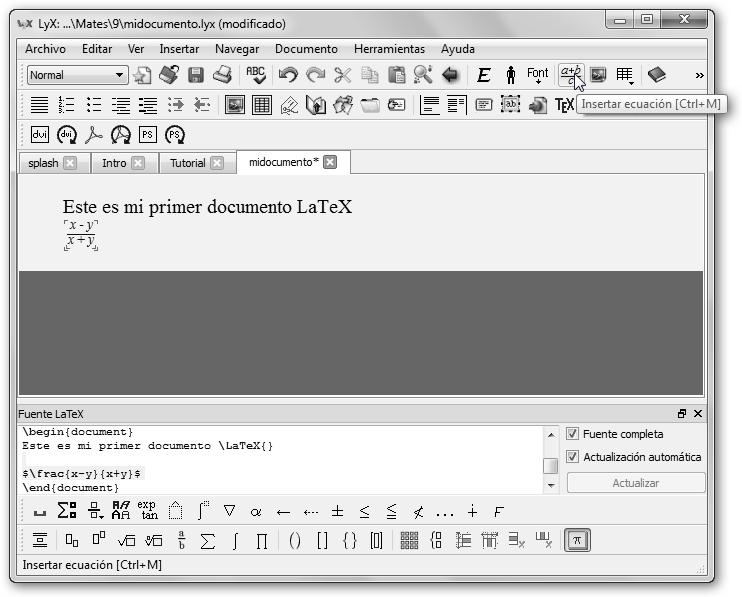Click the LaTeX source scrollbar down arrow
Image resolution: width=742 pixels, height=597 pixels.
pyautogui.click(x=551, y=486)
